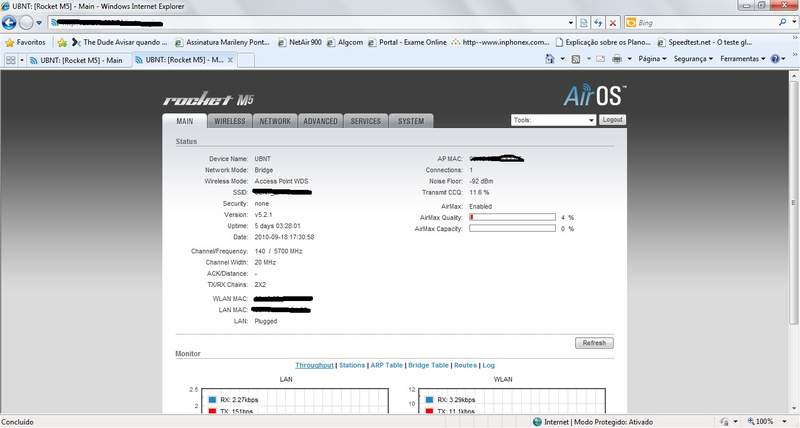Open the Página menu

[652, 59]
